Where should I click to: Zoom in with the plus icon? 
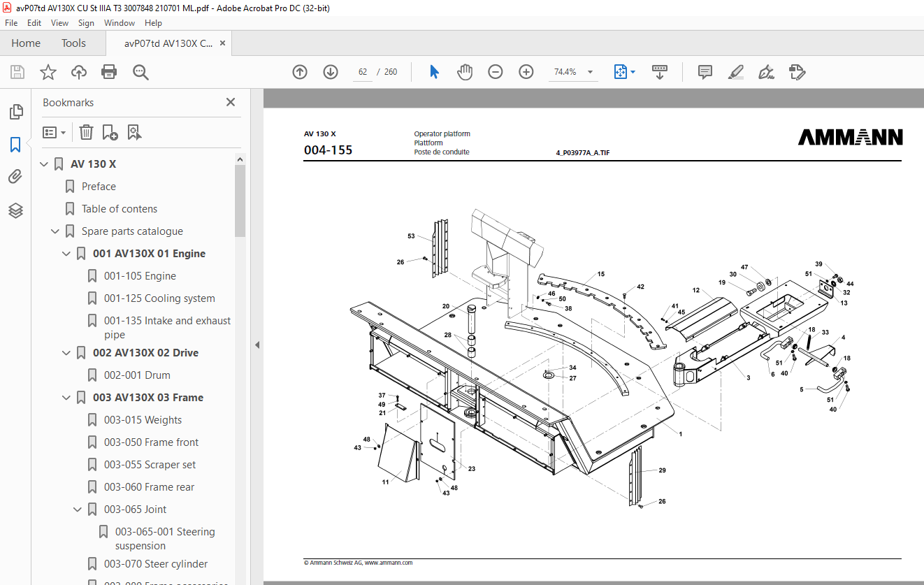[526, 72]
